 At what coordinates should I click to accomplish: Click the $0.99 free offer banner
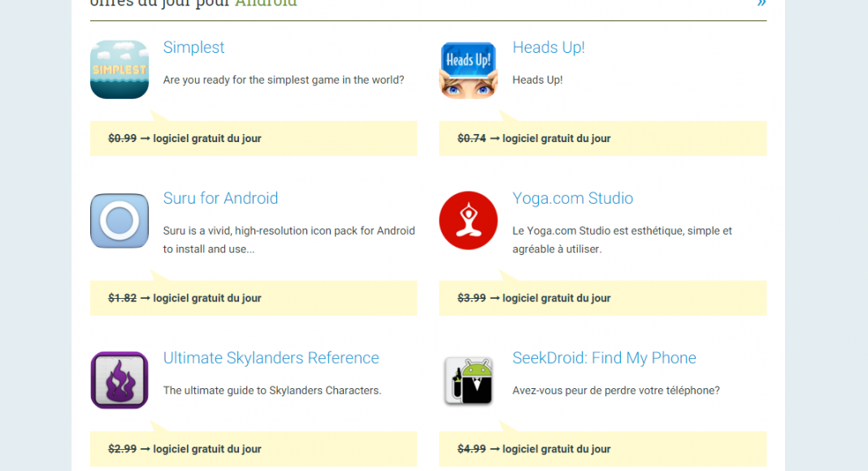pos(254,138)
